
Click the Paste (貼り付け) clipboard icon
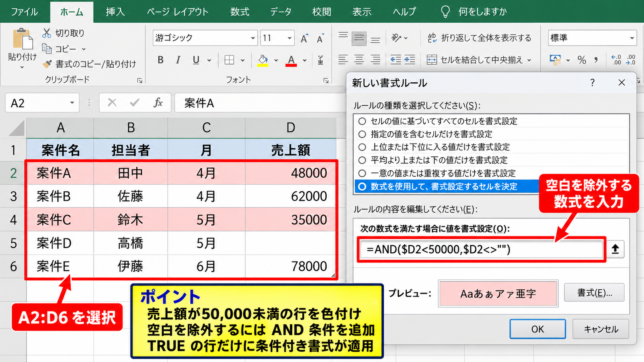(x=22, y=39)
